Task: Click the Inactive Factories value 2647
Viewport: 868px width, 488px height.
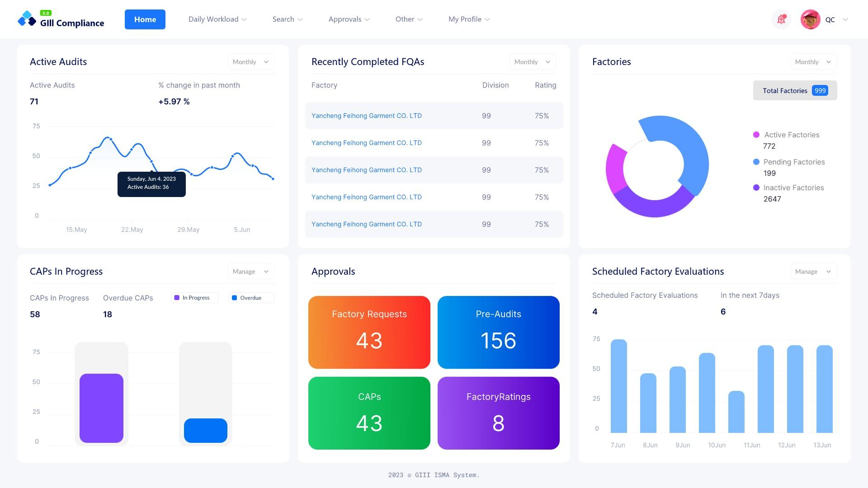Action: [772, 199]
